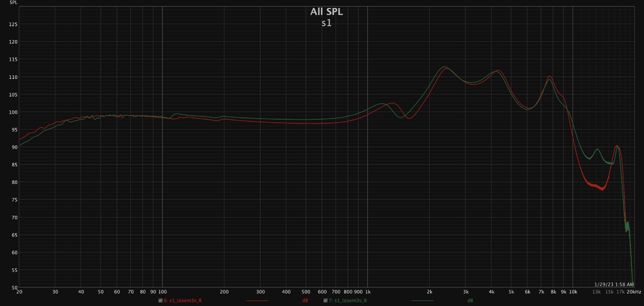Click the green line sample in legend
This screenshot has width=644, height=306.
pyautogui.click(x=422, y=300)
